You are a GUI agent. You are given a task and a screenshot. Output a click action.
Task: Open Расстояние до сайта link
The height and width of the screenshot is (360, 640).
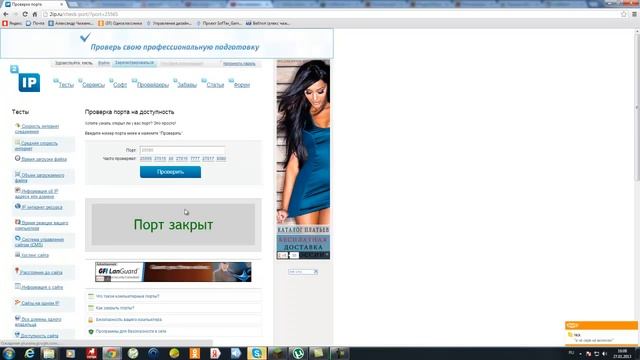[x=41, y=272]
